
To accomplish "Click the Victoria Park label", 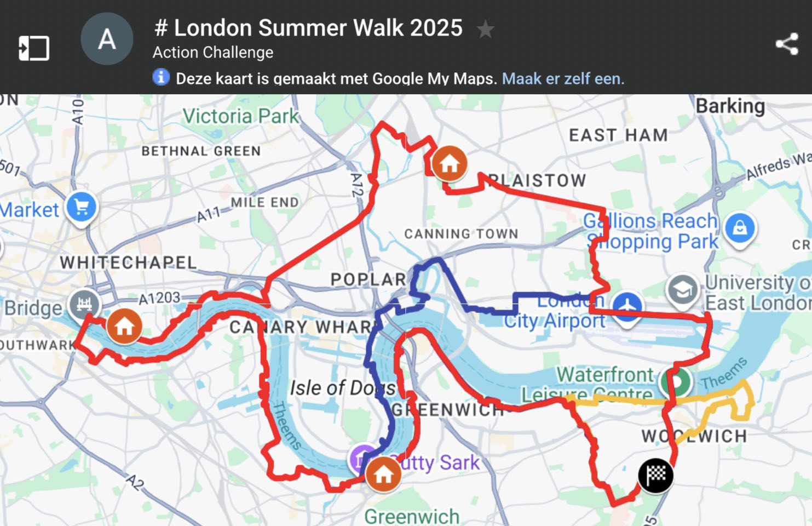I will pos(241,116).
